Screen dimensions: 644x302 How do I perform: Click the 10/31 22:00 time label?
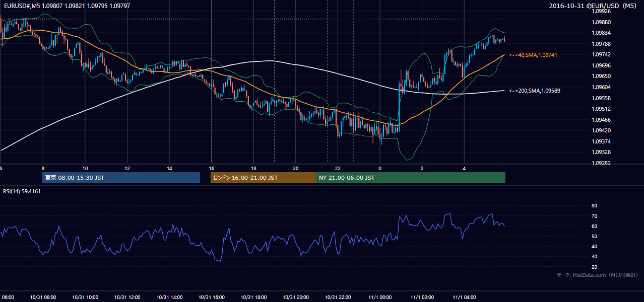(338, 297)
